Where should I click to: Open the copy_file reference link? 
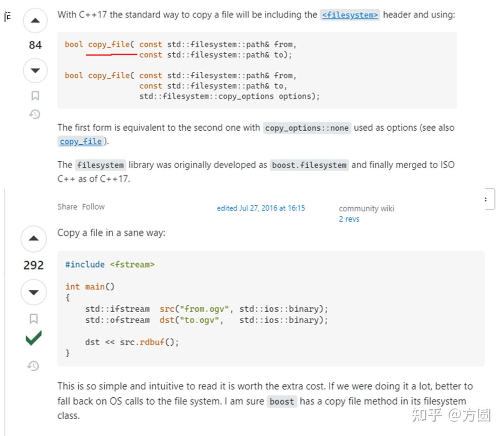[81, 141]
